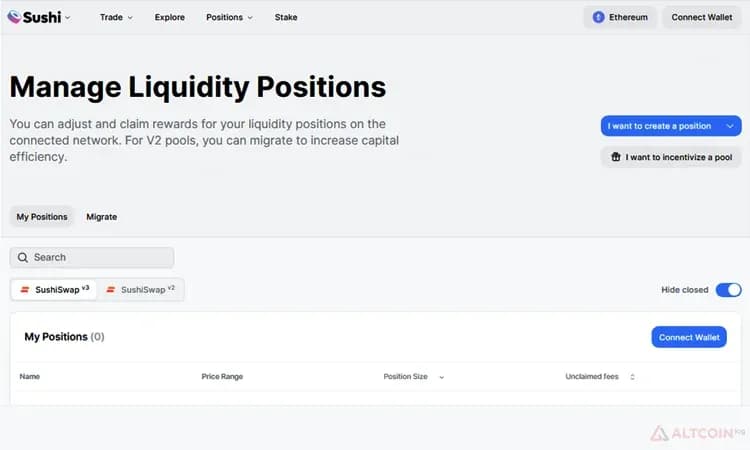Open the Trade dropdown menu
Screen dimensions: 750x450
pyautogui.click(x=116, y=17)
